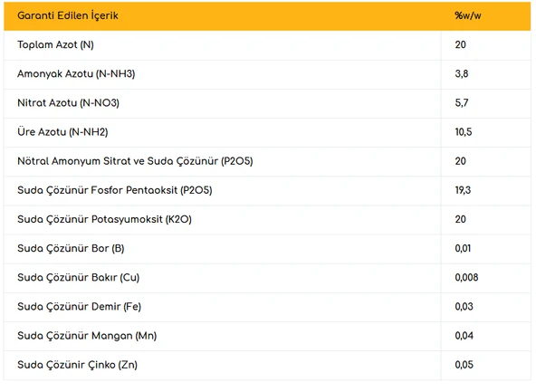Click the value 0,01
Image resolution: width=536 pixels, height=392 pixels.
(463, 248)
